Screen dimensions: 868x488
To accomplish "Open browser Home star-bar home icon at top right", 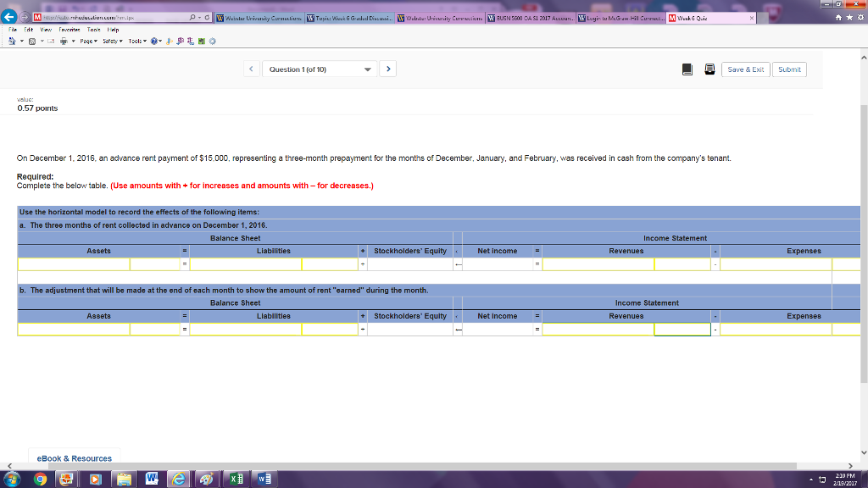I will (838, 18).
